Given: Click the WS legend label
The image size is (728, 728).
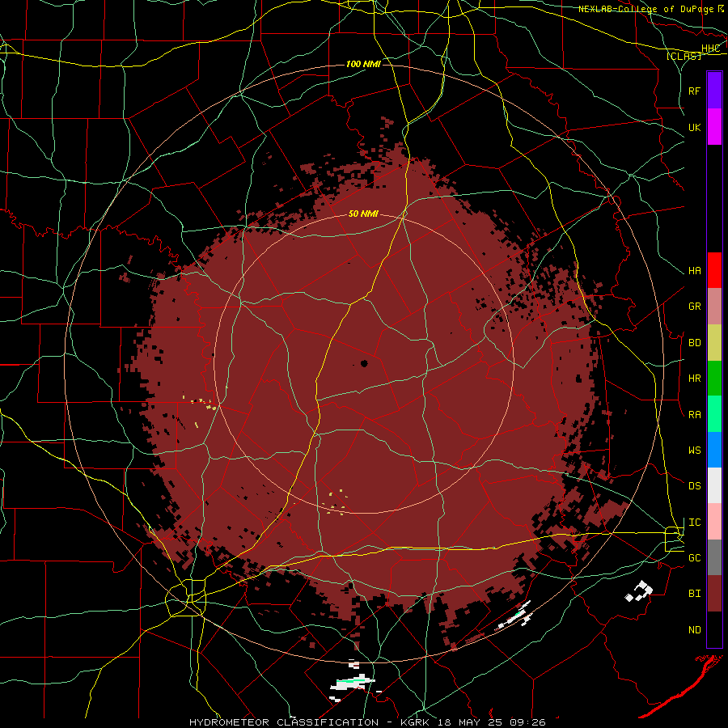Looking at the screenshot, I should pos(694,451).
